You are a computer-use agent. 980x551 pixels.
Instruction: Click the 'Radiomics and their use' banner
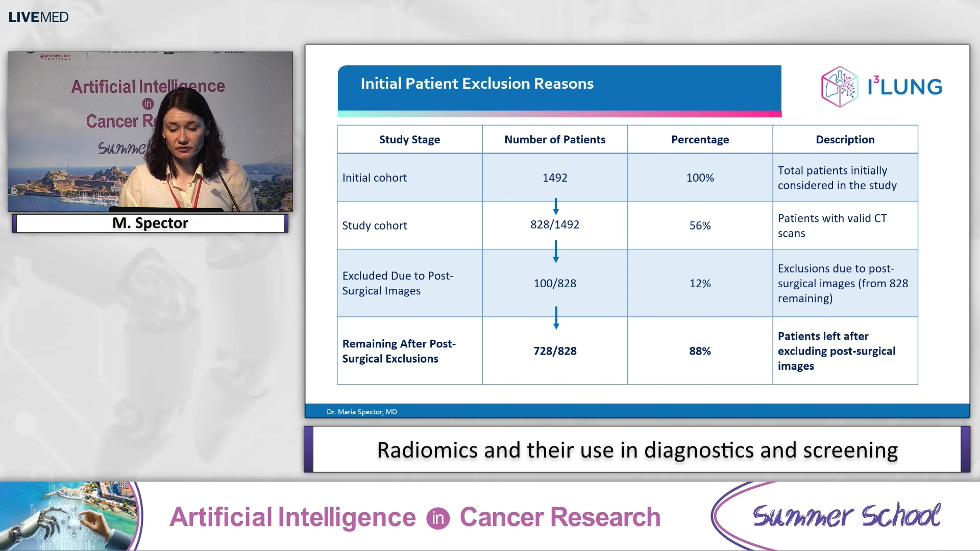[637, 450]
